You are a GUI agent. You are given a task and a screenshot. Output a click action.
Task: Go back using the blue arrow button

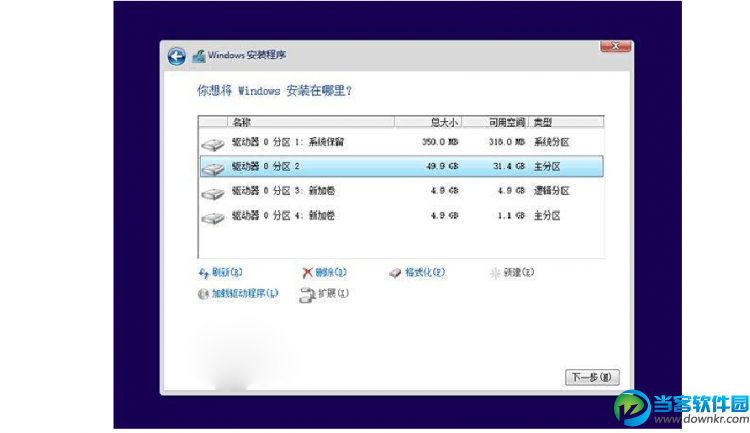[x=176, y=56]
